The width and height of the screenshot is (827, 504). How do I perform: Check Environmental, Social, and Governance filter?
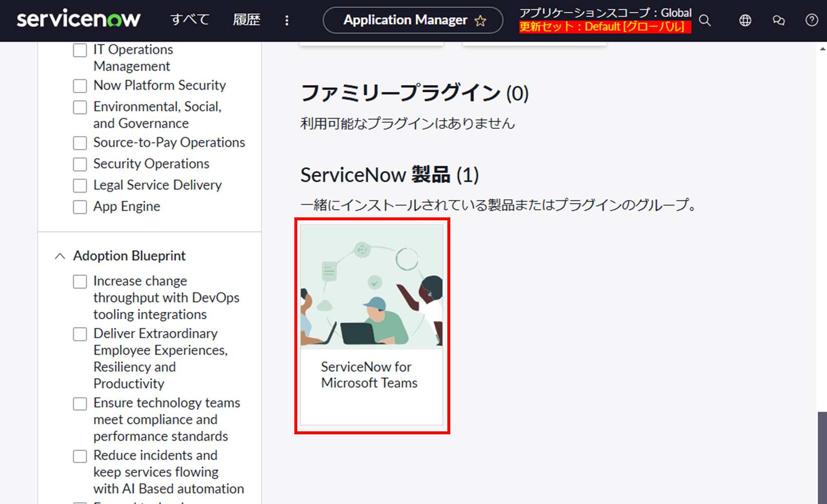tap(80, 107)
